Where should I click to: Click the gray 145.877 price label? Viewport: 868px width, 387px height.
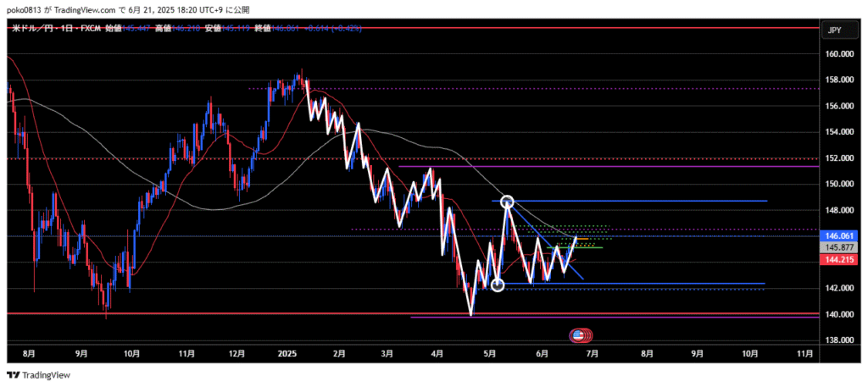pyautogui.click(x=838, y=247)
